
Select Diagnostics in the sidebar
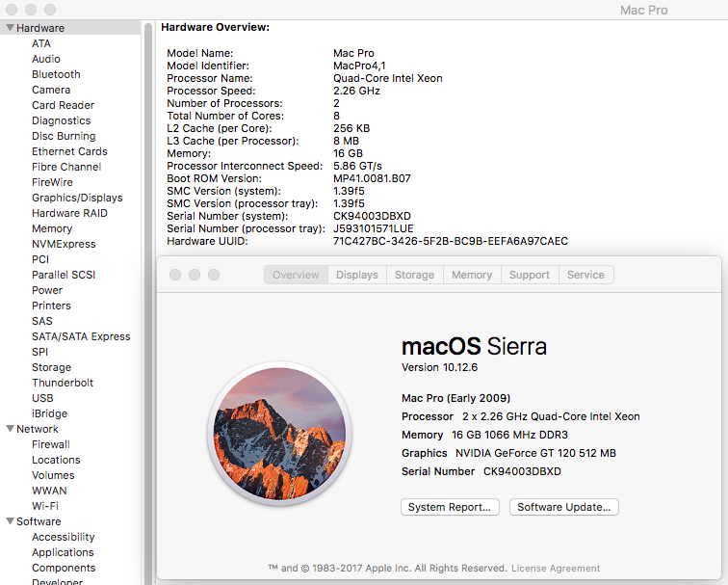[62, 120]
